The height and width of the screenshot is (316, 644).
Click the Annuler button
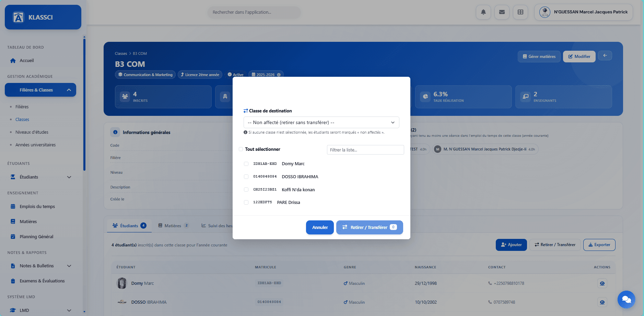[x=320, y=228]
